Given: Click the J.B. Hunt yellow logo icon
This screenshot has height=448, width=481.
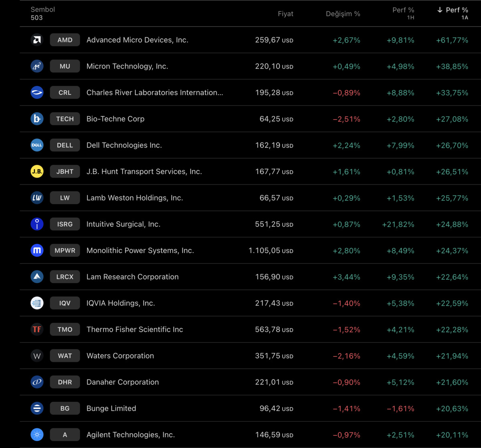Looking at the screenshot, I should click(37, 171).
